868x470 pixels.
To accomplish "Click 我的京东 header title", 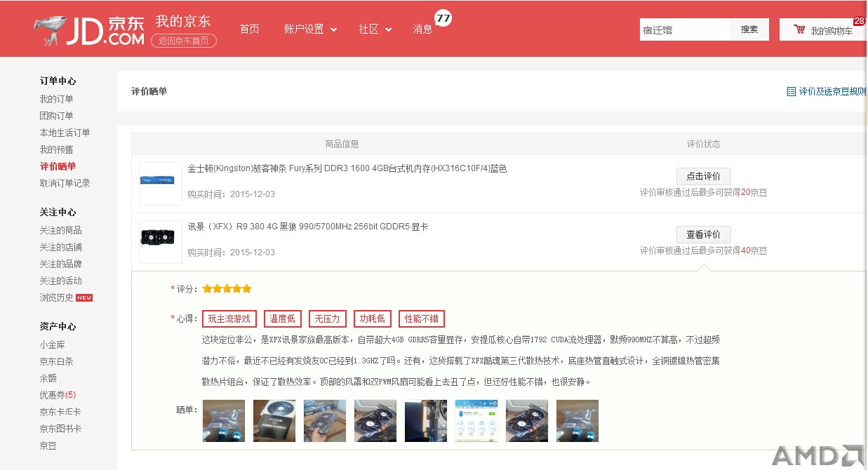I will click(x=182, y=21).
